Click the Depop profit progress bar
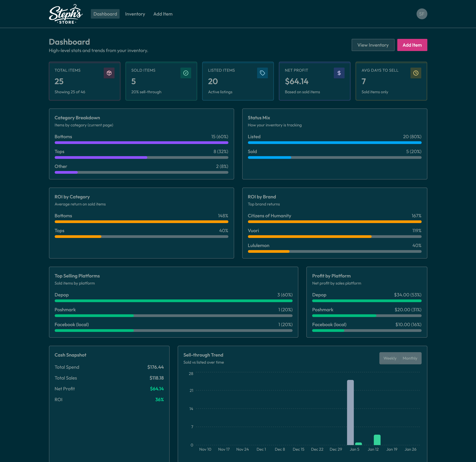This screenshot has width=476, height=462. 367,301
